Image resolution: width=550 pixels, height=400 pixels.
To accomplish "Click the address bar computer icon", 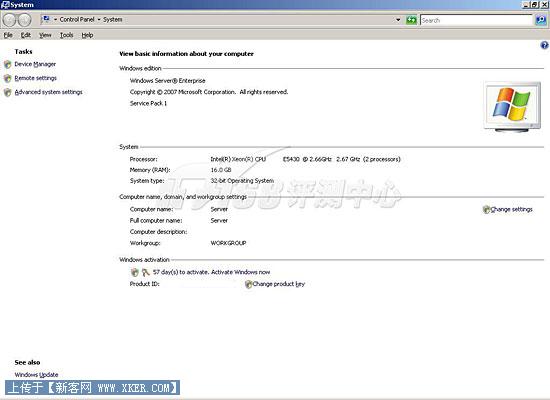I will click(46, 19).
